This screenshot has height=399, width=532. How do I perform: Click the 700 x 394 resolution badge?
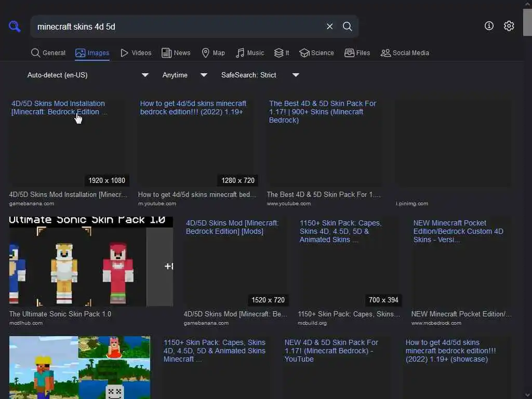[383, 300]
